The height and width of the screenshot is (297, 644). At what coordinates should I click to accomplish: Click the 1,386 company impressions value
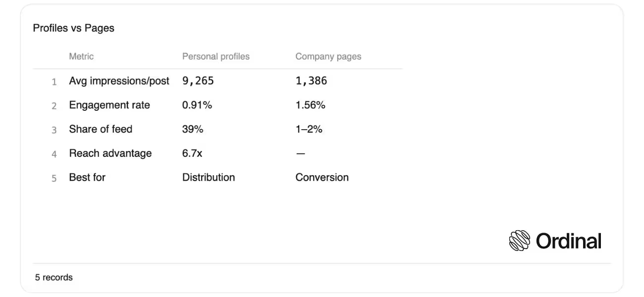(x=312, y=81)
